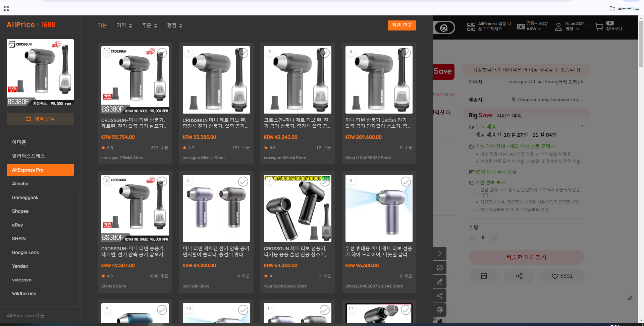Viewport: 644px width, 326px height.
Task: Click the 비슷한 상품 찾기 button
Action: pyautogui.click(x=526, y=257)
